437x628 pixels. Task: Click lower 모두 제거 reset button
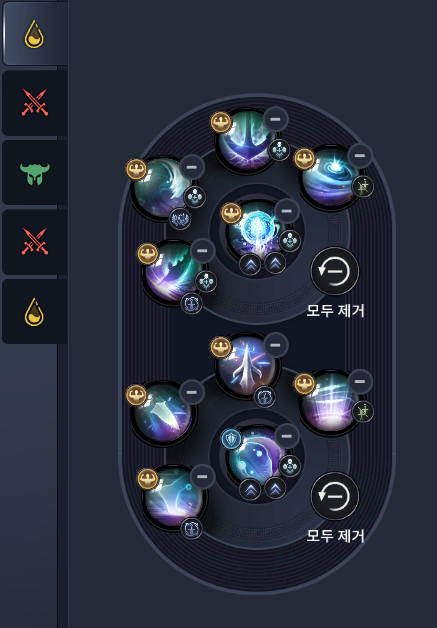pyautogui.click(x=335, y=496)
